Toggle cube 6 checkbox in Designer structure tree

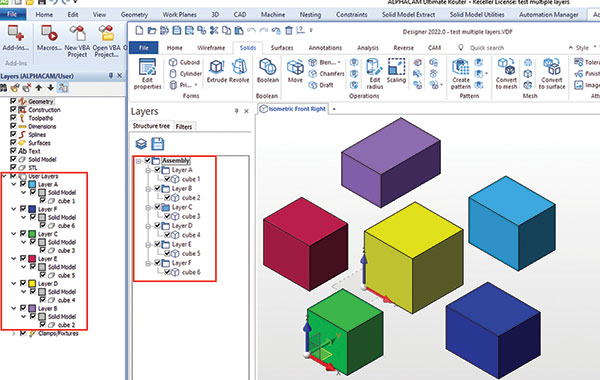167,272
